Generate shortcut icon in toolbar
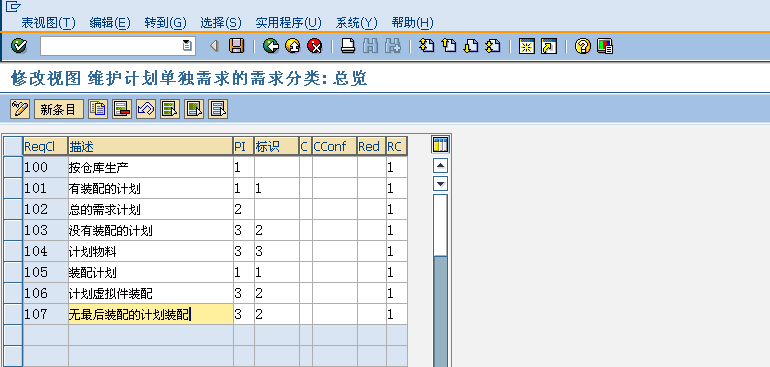The image size is (770, 367). click(549, 46)
